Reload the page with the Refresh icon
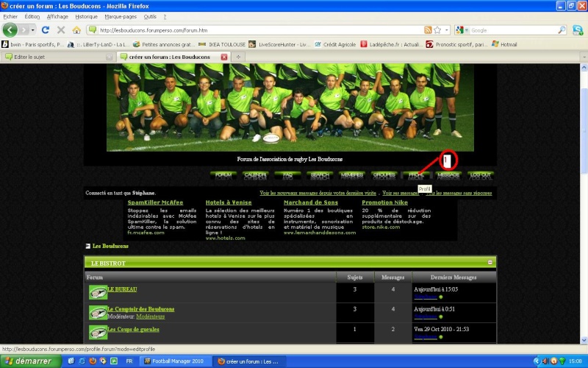 (46, 30)
